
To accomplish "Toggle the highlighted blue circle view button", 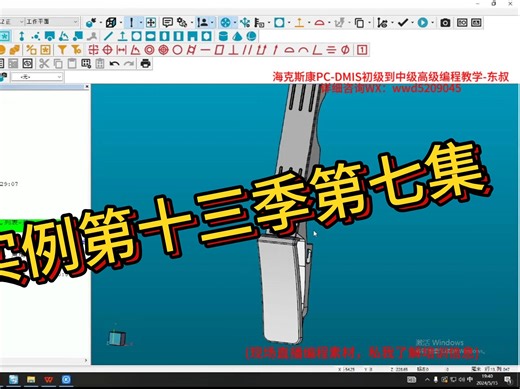I will pyautogui.click(x=226, y=23).
